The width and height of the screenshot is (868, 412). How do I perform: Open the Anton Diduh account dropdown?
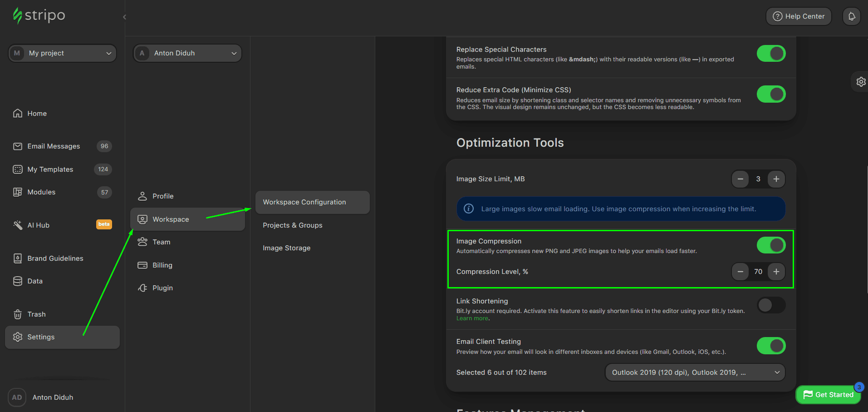187,53
